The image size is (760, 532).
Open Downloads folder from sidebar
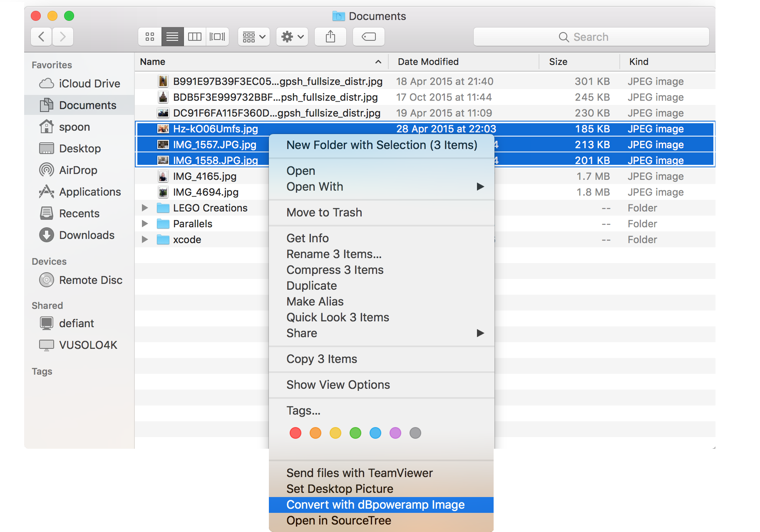87,235
